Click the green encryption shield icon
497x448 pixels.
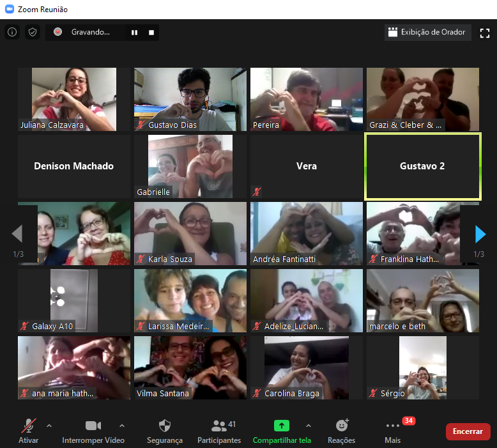point(33,32)
